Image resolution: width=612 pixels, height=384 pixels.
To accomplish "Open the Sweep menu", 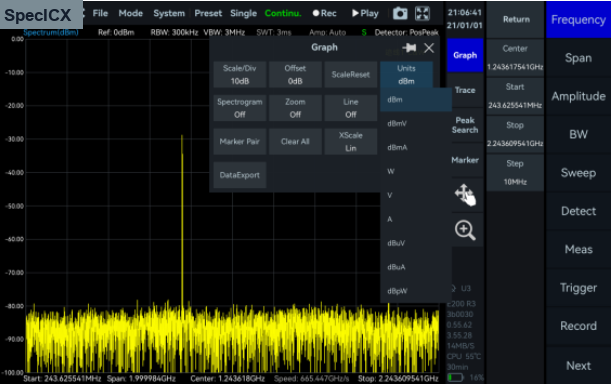I will [578, 172].
